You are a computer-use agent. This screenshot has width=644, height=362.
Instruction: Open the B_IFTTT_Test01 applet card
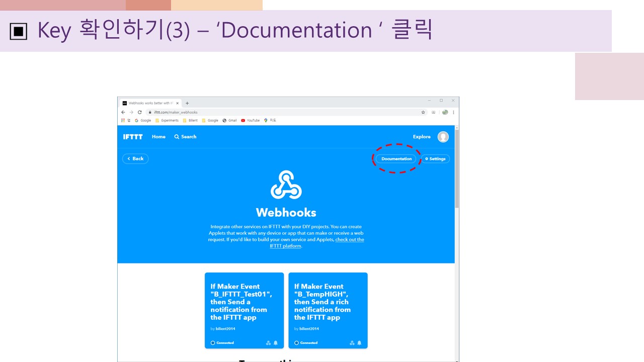pos(244,310)
